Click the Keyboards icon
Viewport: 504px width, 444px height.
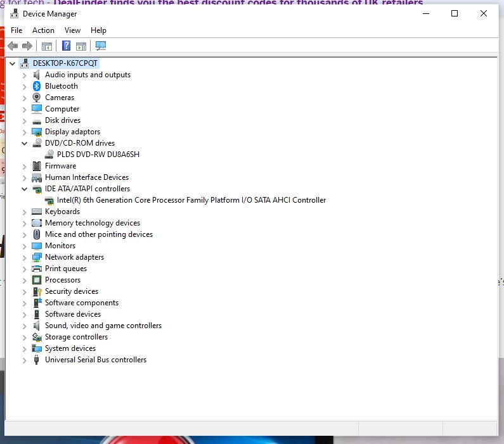pos(37,212)
